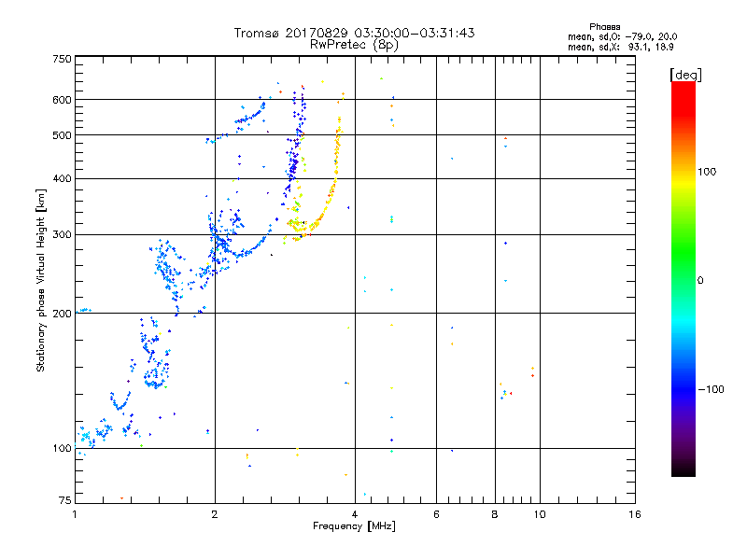Click the y-axis tick label '300'
The height and width of the screenshot is (560, 747).
[62, 234]
